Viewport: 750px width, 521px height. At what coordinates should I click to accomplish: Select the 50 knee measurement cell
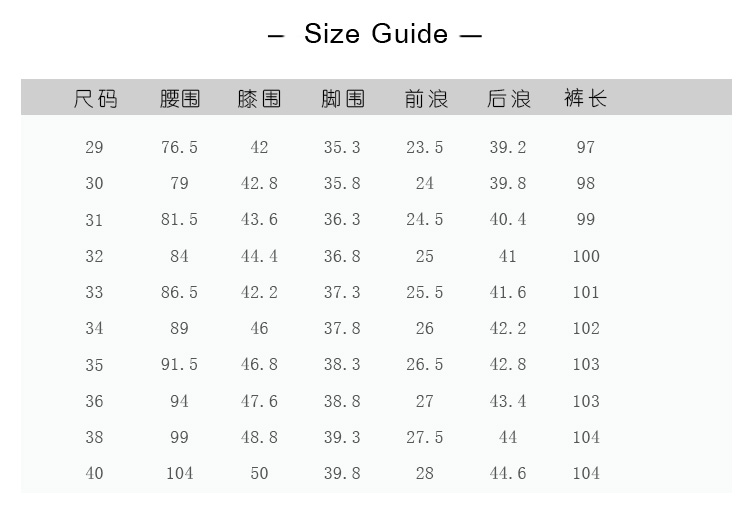click(x=259, y=474)
